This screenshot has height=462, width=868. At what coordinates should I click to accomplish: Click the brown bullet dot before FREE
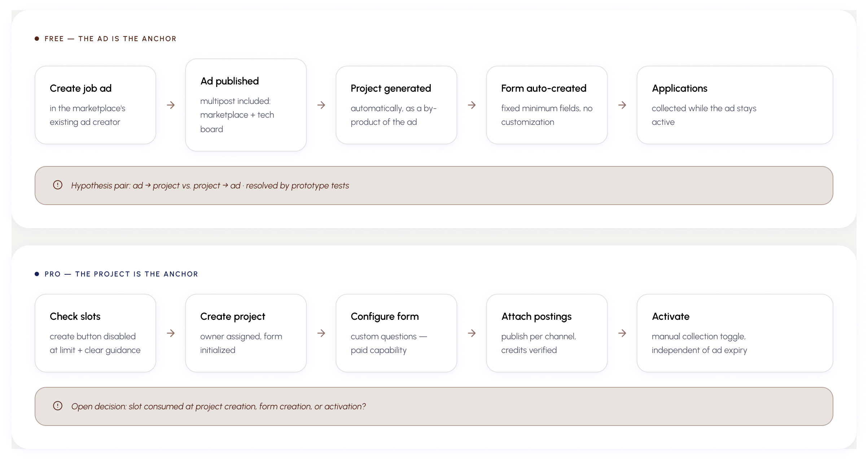point(37,39)
